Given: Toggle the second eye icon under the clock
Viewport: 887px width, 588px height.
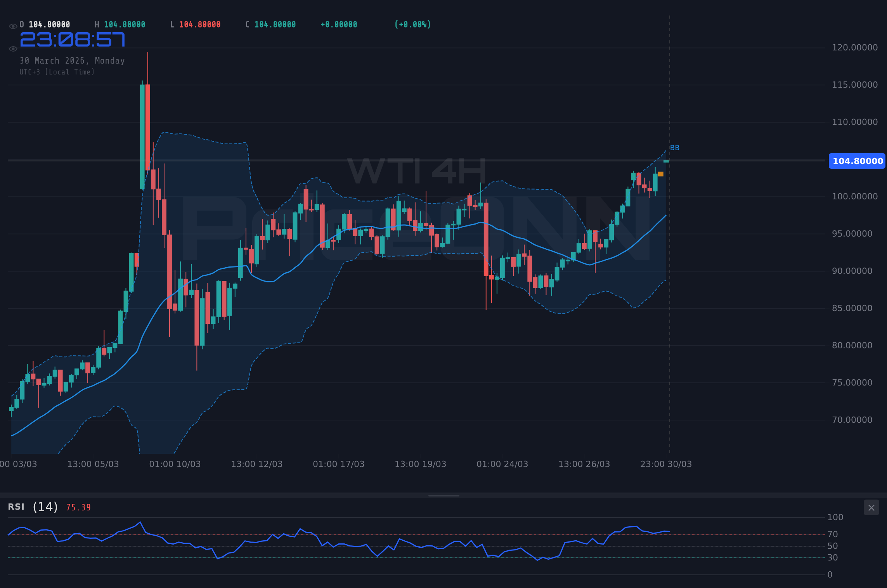Looking at the screenshot, I should [12, 48].
